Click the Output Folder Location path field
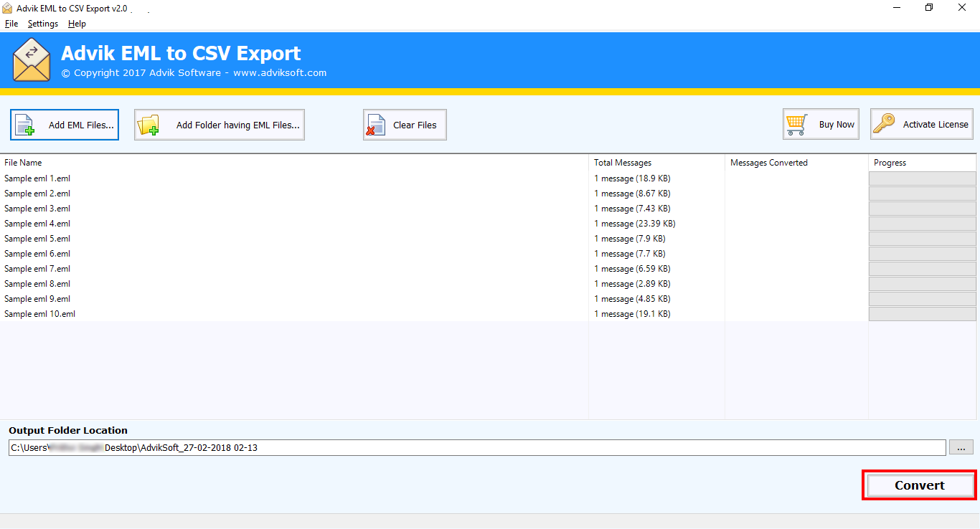 click(x=476, y=448)
